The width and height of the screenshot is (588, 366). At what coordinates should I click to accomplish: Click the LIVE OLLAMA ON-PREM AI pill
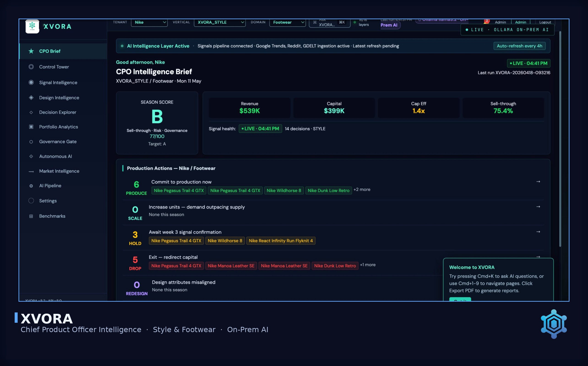coord(507,30)
